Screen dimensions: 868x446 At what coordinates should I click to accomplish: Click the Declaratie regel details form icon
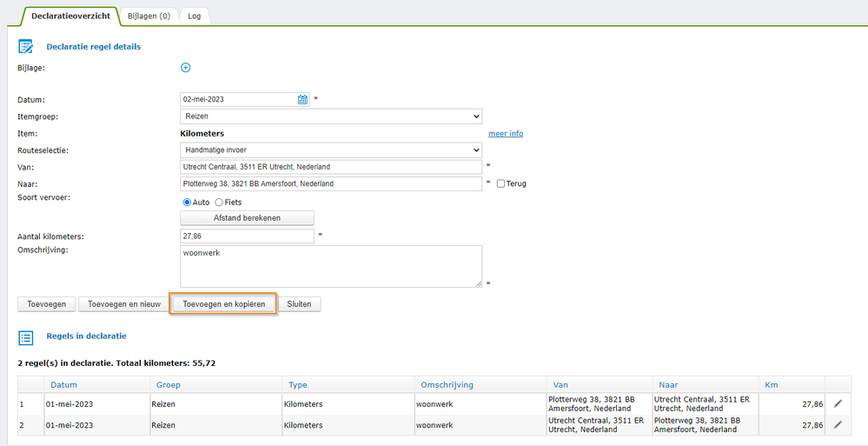[x=26, y=47]
